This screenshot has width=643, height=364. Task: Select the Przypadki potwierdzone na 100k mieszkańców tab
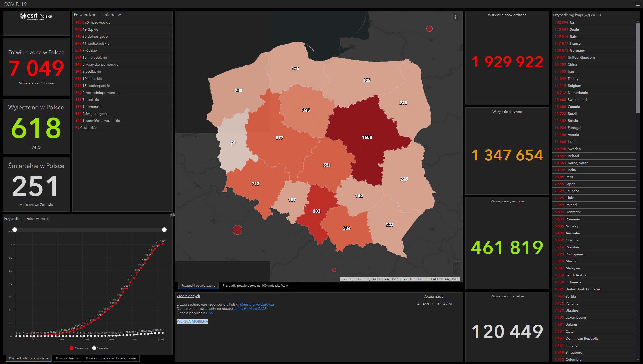pos(255,286)
